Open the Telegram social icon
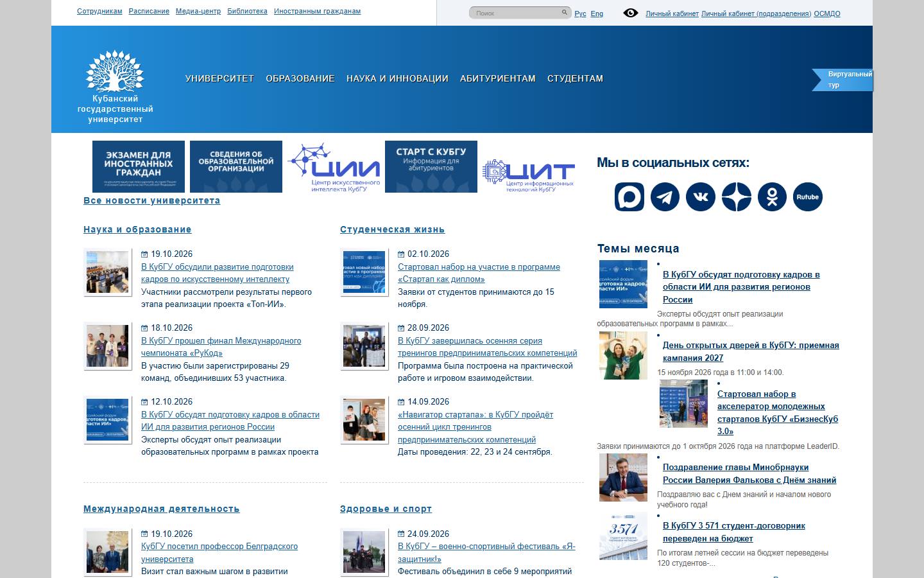The image size is (924, 578). [665, 197]
